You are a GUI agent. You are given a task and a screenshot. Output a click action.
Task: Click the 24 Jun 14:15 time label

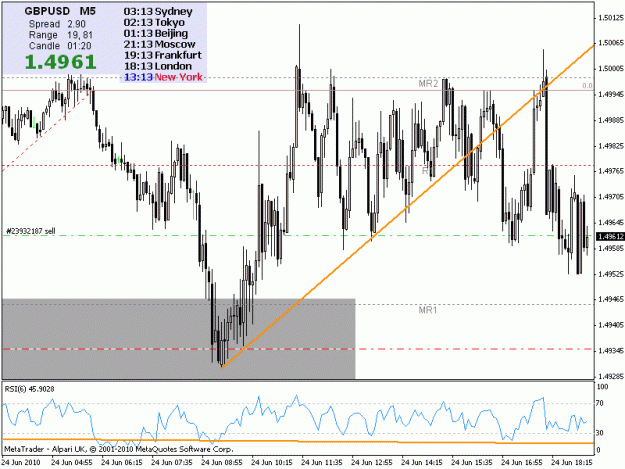(422, 462)
